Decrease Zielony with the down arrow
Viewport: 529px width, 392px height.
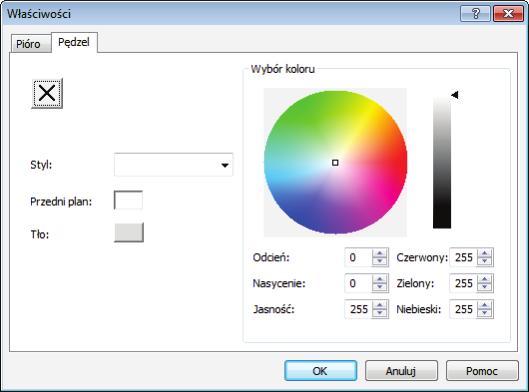pos(485,287)
